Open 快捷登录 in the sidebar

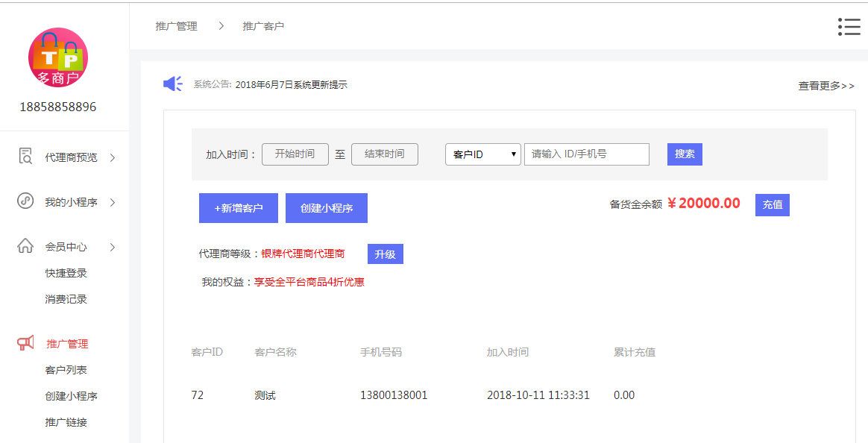[66, 273]
